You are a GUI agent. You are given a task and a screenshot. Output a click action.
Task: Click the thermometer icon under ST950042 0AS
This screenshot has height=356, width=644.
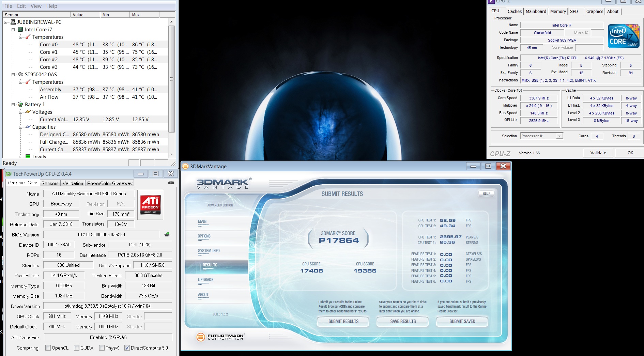(28, 82)
